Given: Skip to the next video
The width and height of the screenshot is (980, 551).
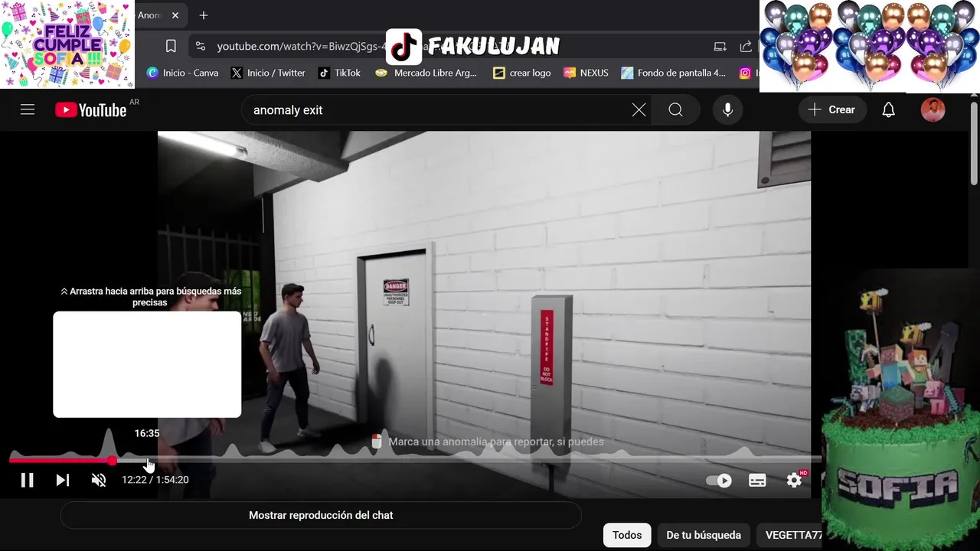Looking at the screenshot, I should [x=63, y=480].
